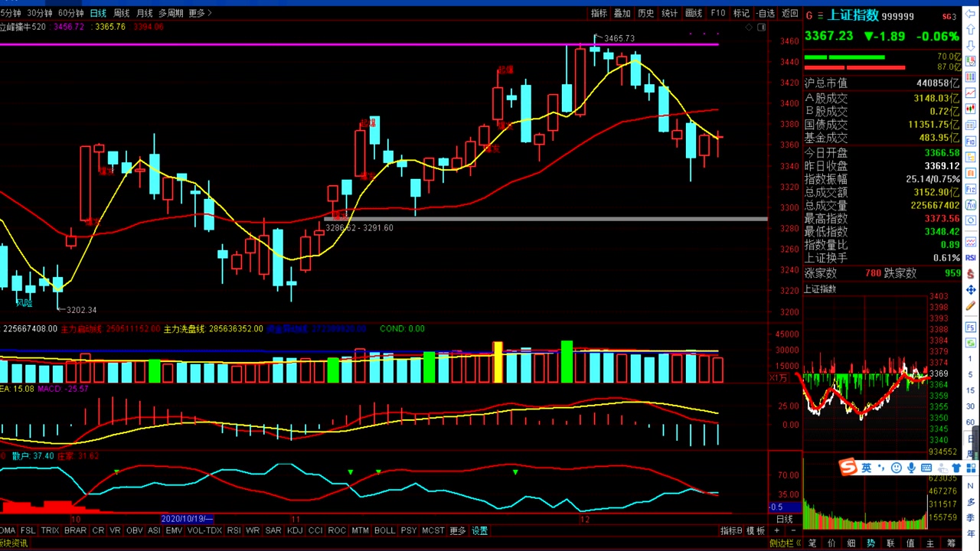Select the 主 tab in bottom right
Viewport: 980px width, 551px height.
coord(930,543)
